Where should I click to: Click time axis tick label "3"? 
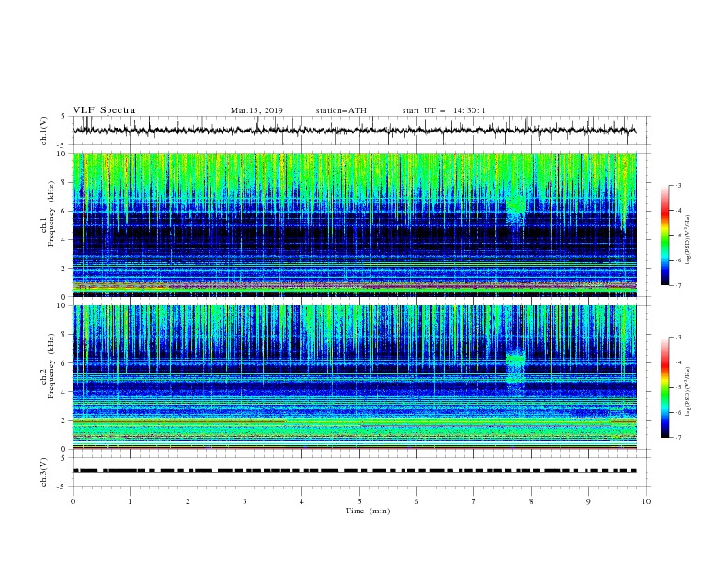tap(245, 501)
